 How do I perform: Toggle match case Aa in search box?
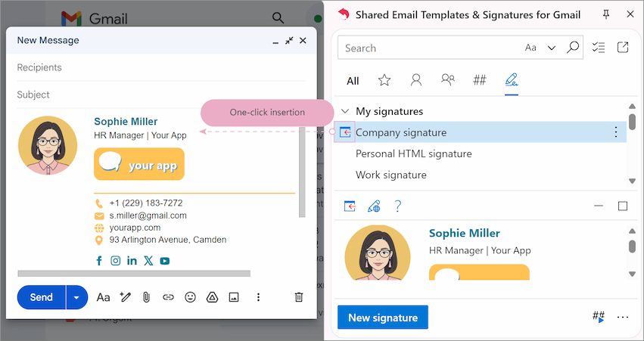(x=530, y=48)
